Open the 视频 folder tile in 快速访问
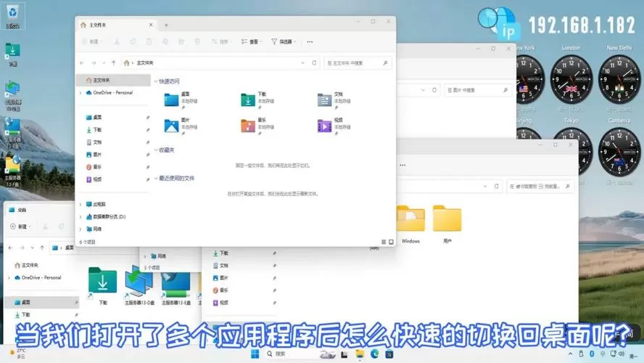Screen dimensions: 644x363 [334, 126]
